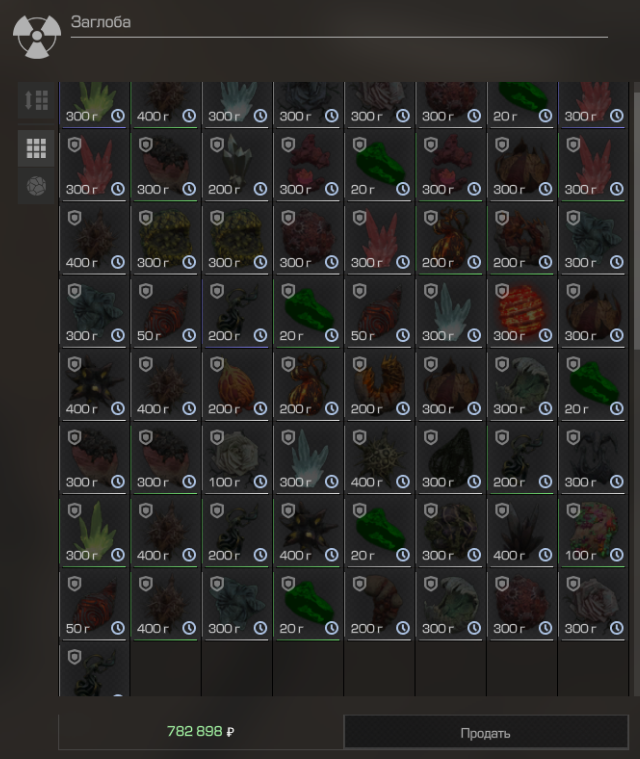Select the white rose 100г artifact
The image size is (640, 759).
[237, 459]
